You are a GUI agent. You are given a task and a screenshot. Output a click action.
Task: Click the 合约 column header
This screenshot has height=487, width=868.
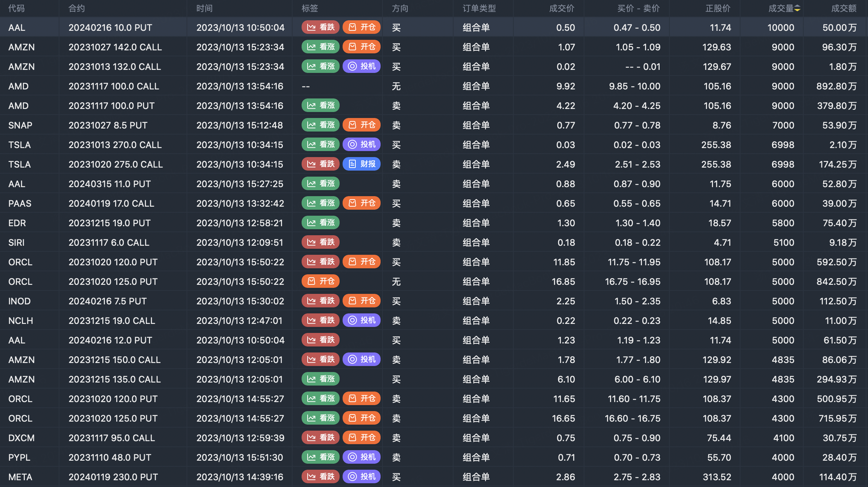pyautogui.click(x=77, y=8)
